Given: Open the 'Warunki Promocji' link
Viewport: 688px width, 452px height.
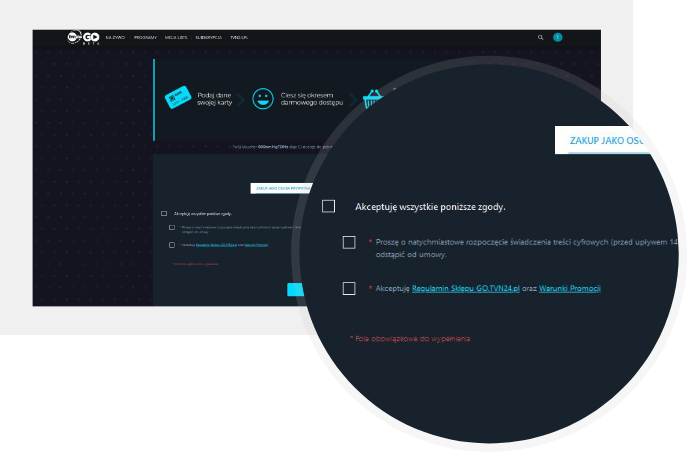Looking at the screenshot, I should pos(576,288).
